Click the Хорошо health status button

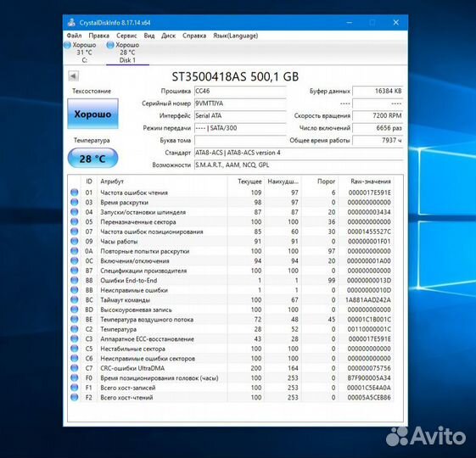(x=92, y=114)
